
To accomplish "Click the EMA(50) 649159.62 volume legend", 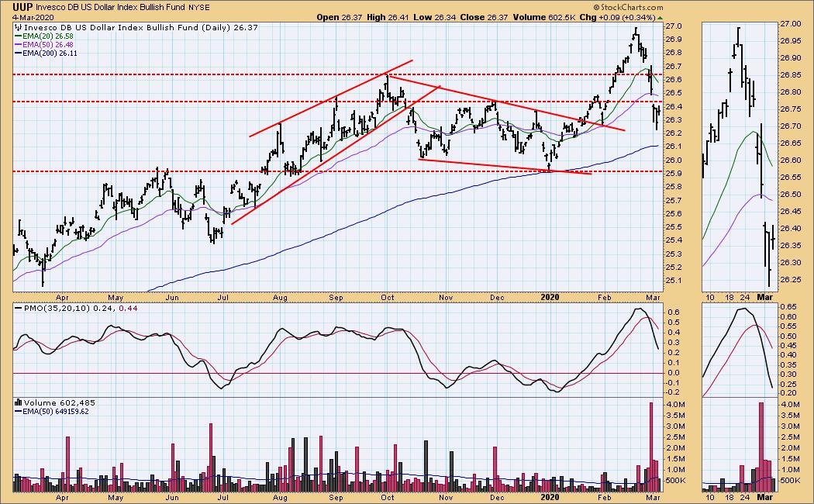I will click(56, 412).
